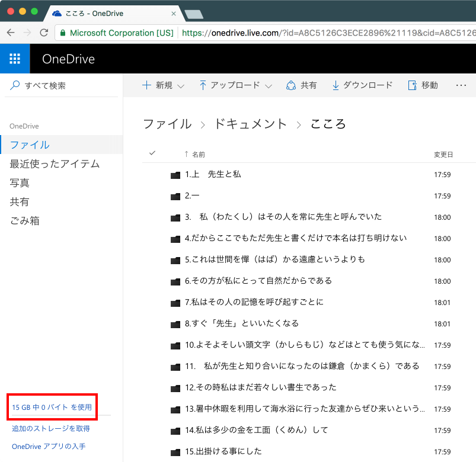Click the share (共有) toolbar icon
476x462 pixels.
coord(291,85)
